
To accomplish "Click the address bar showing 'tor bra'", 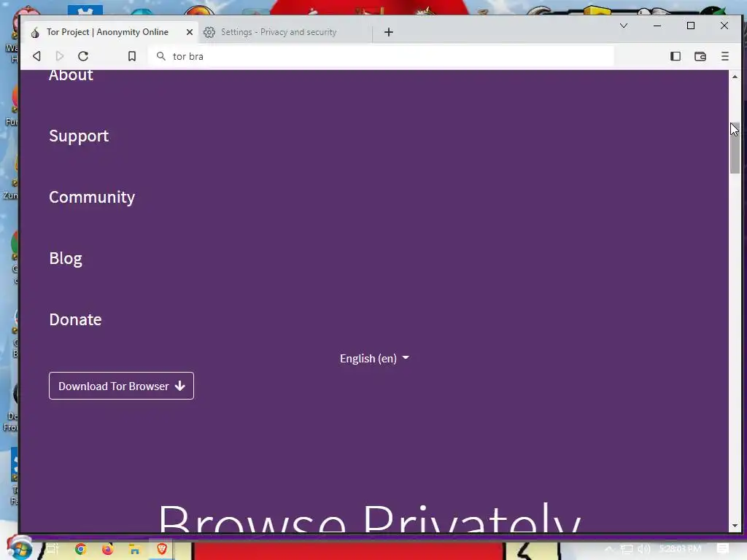I will [x=381, y=56].
